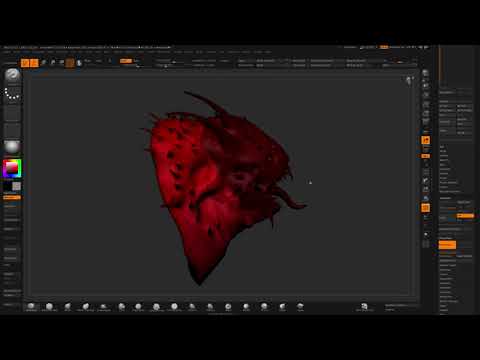Toggle the lower orange icon in right shelf
This screenshot has width=480, height=360.
click(425, 208)
